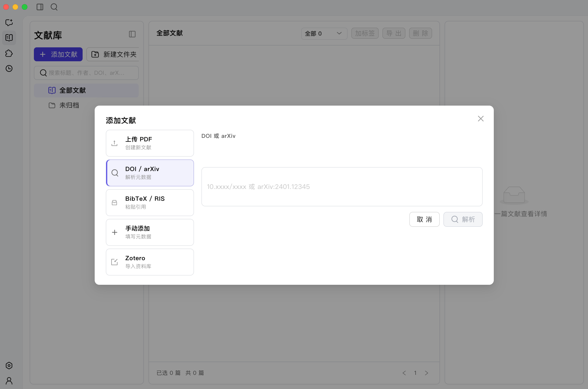
Task: Toggle sidebar layout icon in title bar
Action: 40,7
